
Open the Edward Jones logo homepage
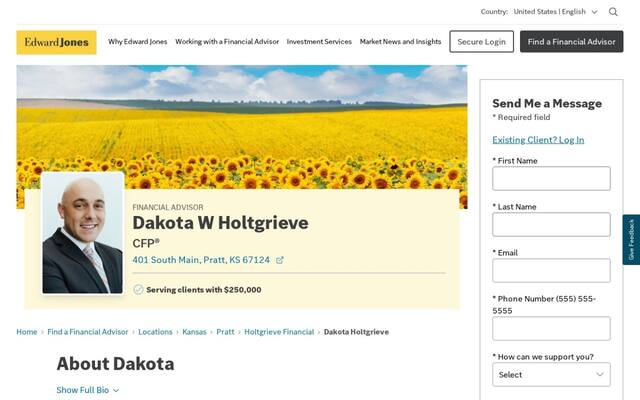56,42
